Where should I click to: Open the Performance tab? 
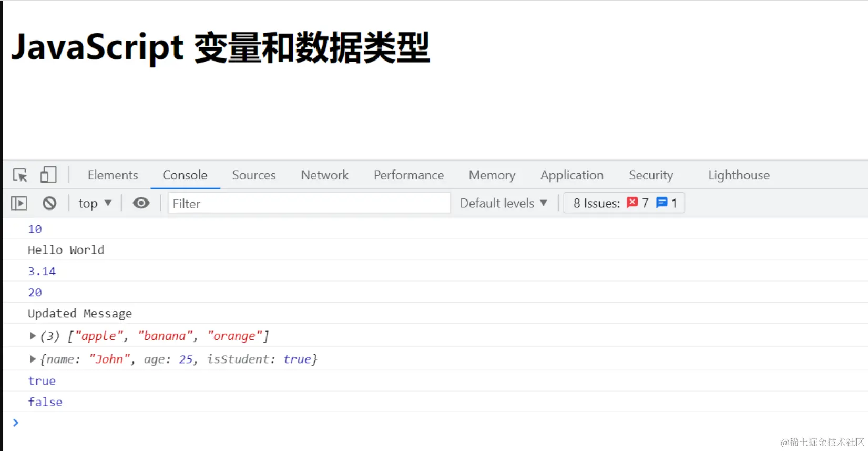click(409, 175)
